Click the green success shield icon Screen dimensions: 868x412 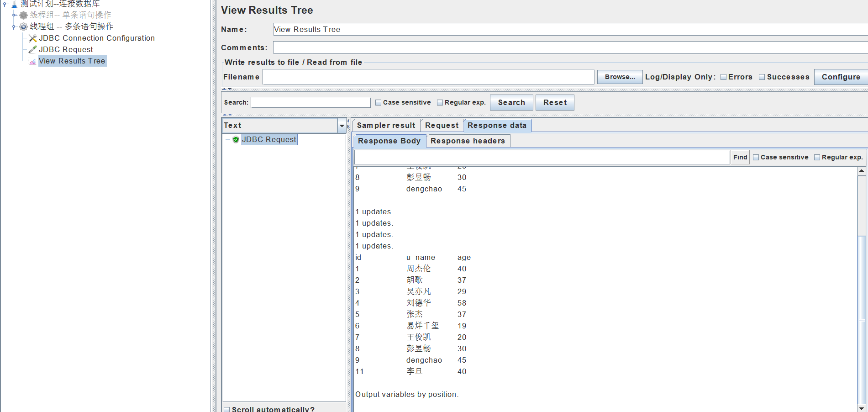pos(236,140)
